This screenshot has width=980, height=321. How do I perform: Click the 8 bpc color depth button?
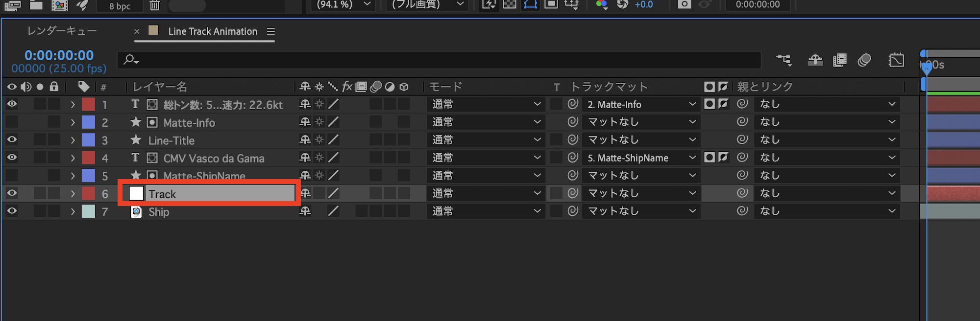120,6
